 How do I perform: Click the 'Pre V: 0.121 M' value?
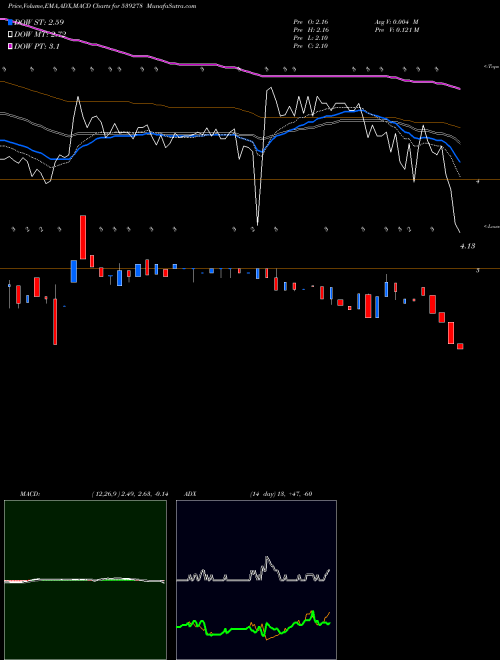tap(398, 30)
